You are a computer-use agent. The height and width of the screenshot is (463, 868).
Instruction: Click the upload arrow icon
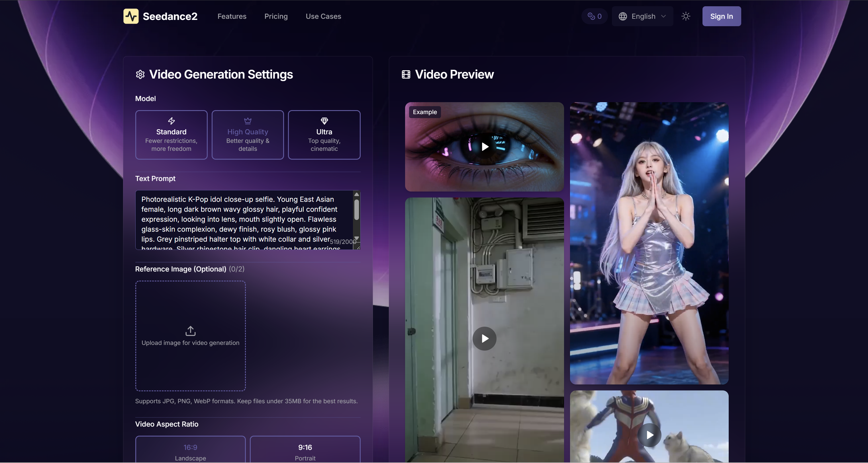(x=190, y=331)
